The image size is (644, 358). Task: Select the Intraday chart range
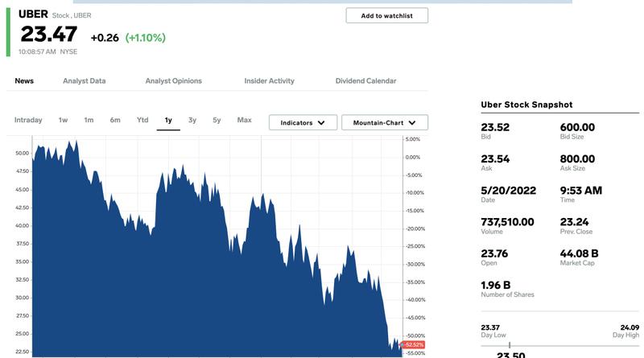pos(28,120)
